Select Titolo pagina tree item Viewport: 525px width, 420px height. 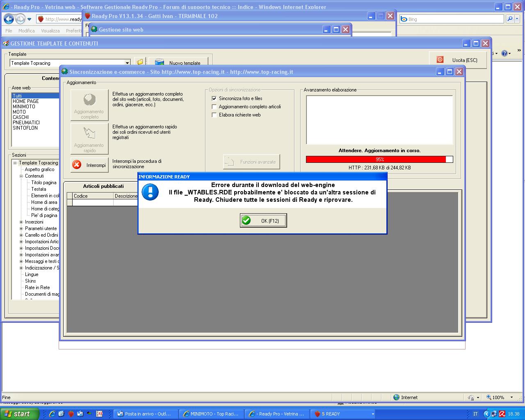[x=44, y=183]
